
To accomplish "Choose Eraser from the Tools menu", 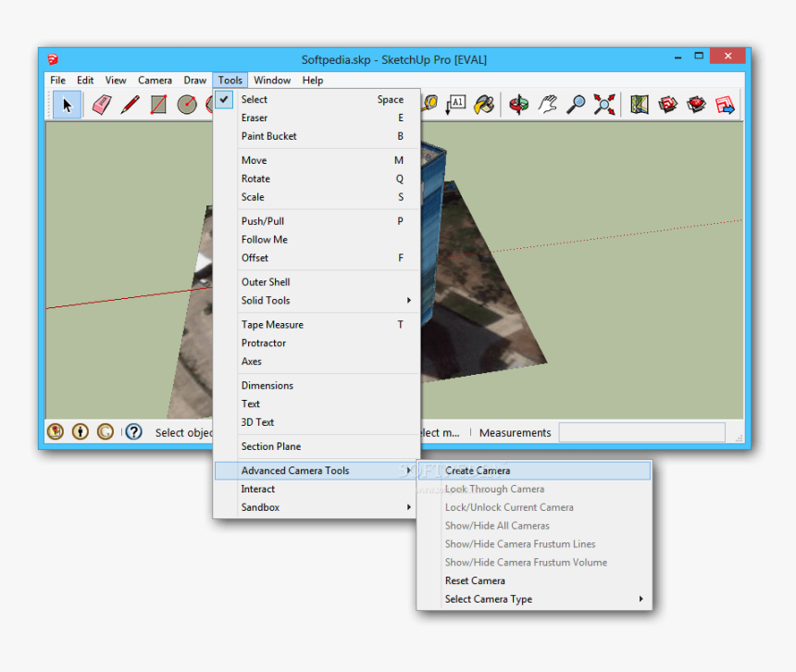I will point(317,118).
